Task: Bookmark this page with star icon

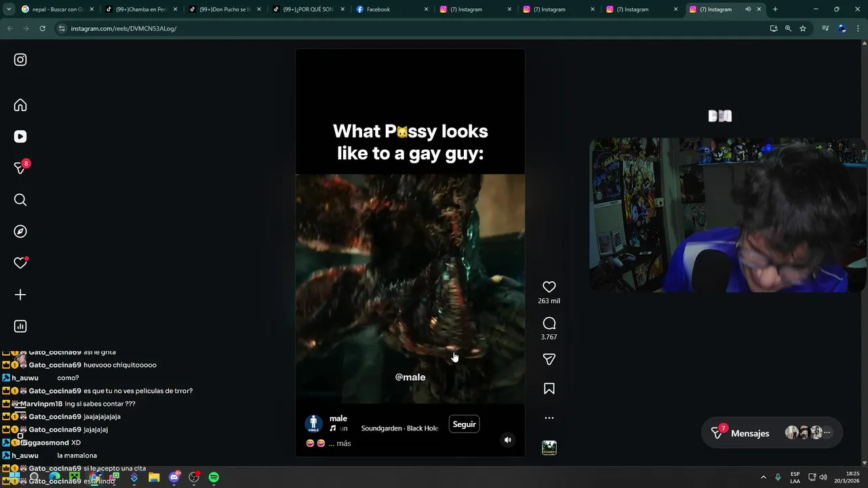Action: [803, 28]
